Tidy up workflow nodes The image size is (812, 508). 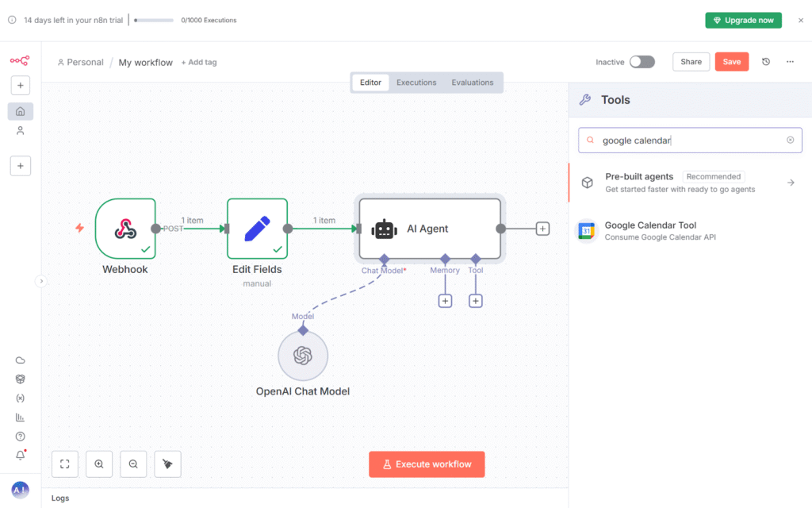pos(167,464)
